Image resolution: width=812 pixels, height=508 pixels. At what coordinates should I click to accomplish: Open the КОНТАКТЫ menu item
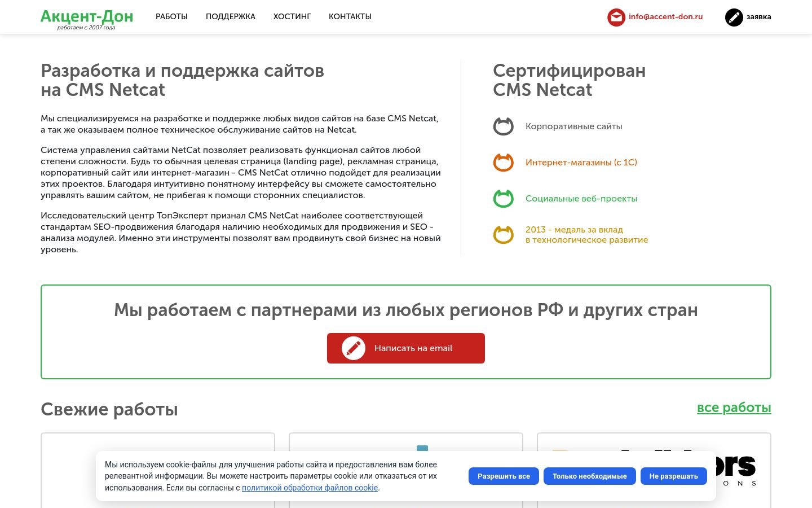tap(350, 17)
